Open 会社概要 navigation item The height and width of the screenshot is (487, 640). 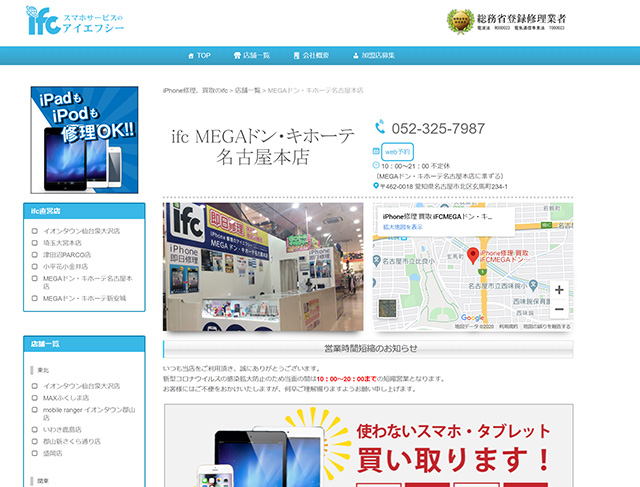311,55
